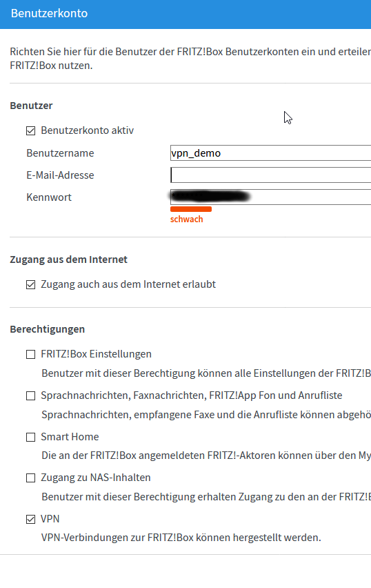Focus the empty E-Mail-Adresse input field
This screenshot has width=371, height=588.
tap(270, 175)
